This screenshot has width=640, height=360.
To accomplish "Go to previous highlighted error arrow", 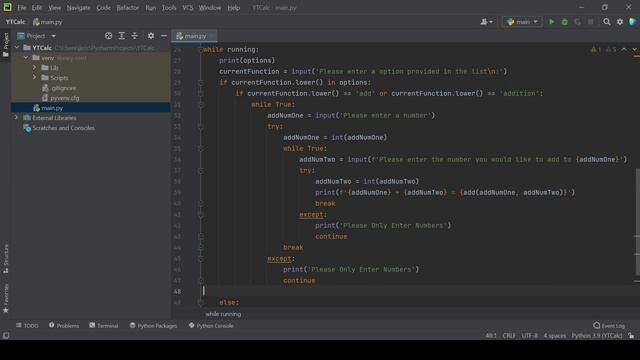I will coord(624,49).
